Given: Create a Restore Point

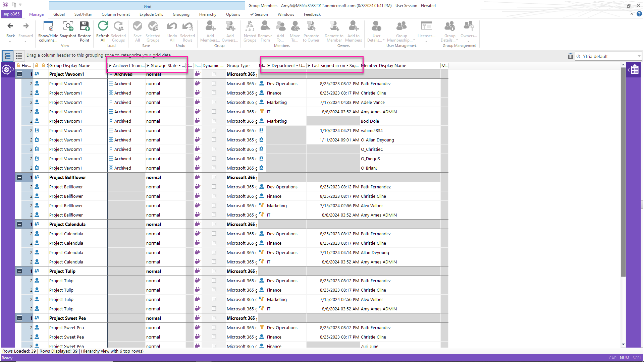Looking at the screenshot, I should coord(85,31).
